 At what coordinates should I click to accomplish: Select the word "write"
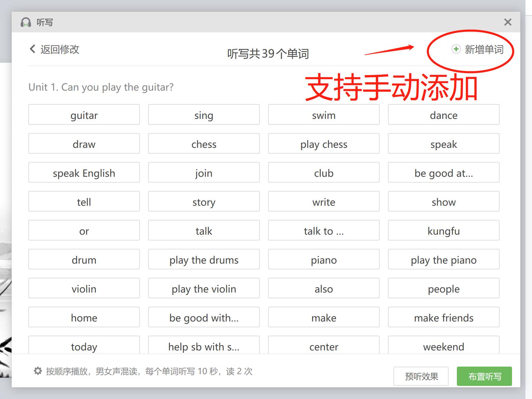point(324,201)
